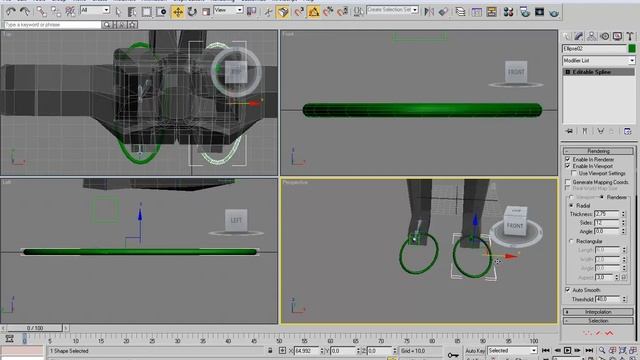Pick the Rectangular Selection Region tool
Viewport: 640px width, 360px height.
click(147, 11)
